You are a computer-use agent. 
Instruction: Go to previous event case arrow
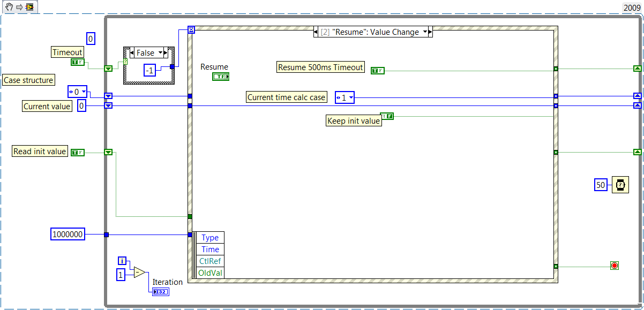pos(316,32)
